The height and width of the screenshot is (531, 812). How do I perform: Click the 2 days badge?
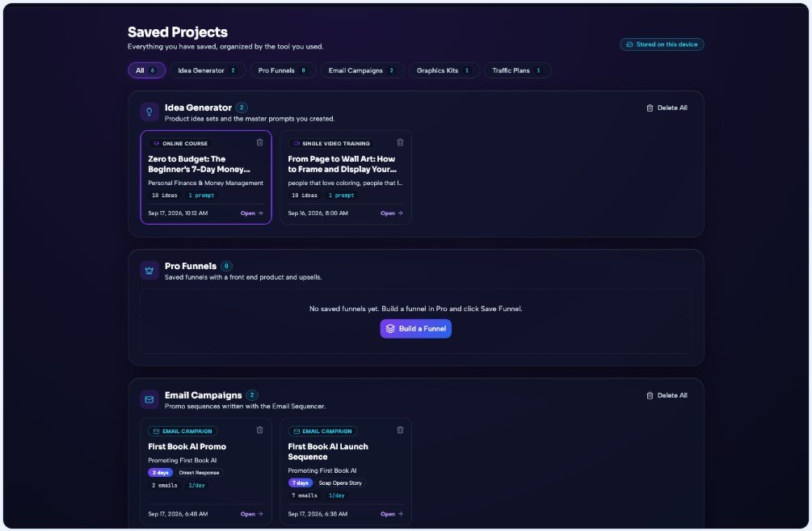point(161,473)
